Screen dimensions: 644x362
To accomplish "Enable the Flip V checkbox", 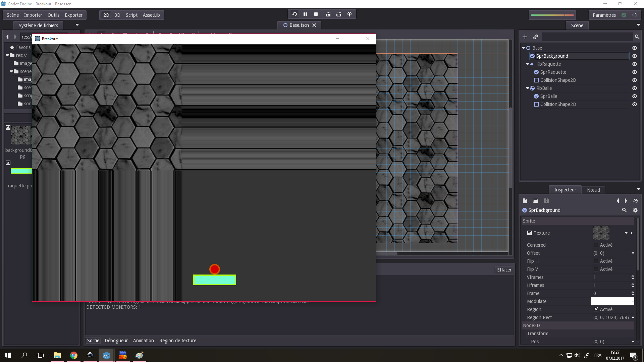I will pyautogui.click(x=596, y=269).
